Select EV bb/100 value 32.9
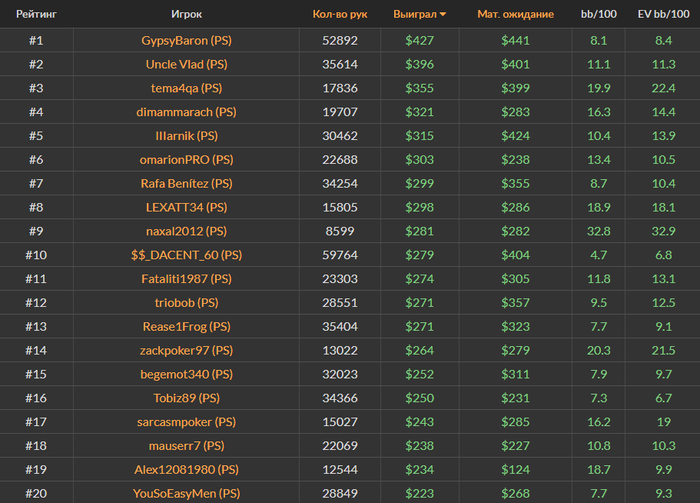 (x=663, y=231)
